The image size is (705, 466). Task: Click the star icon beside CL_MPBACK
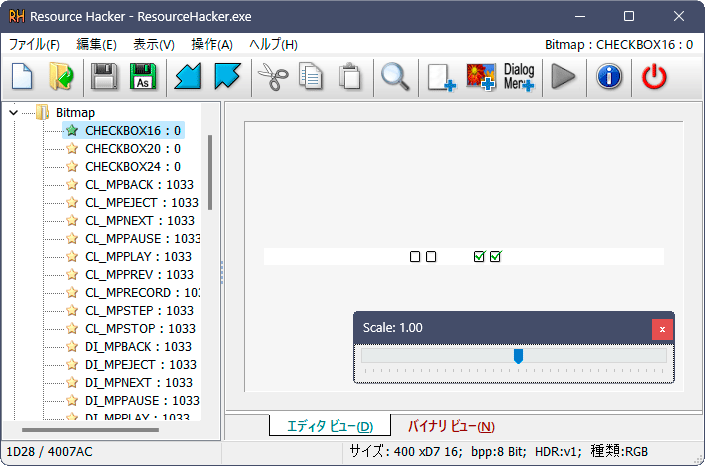coord(72,184)
